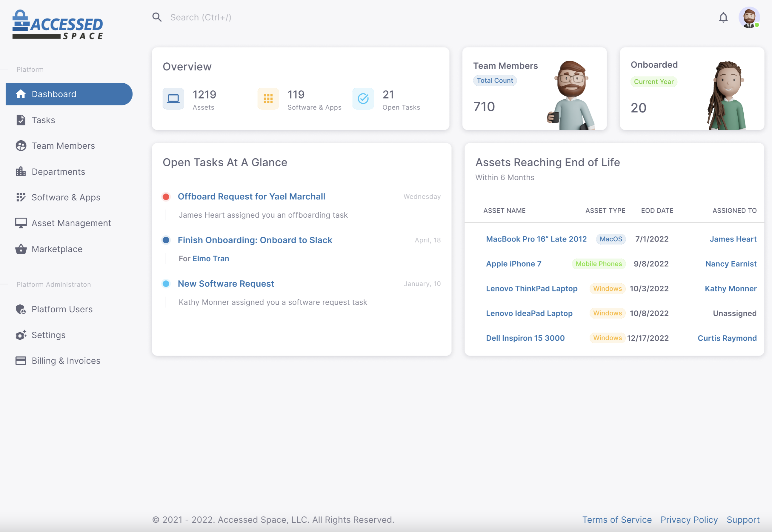Image resolution: width=772 pixels, height=532 pixels.
Task: Click the Marketplace basket icon
Action: 21,249
